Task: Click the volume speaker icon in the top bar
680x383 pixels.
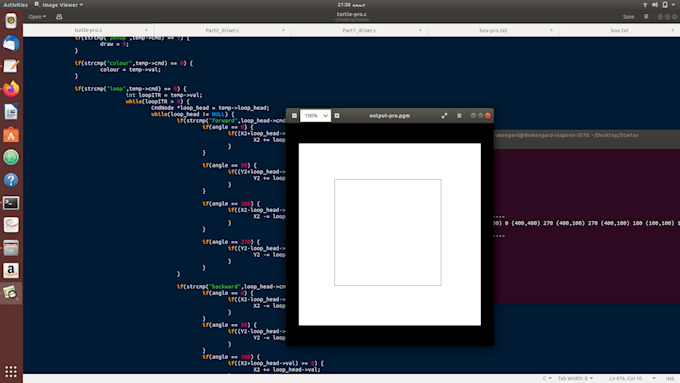Action: pyautogui.click(x=654, y=5)
